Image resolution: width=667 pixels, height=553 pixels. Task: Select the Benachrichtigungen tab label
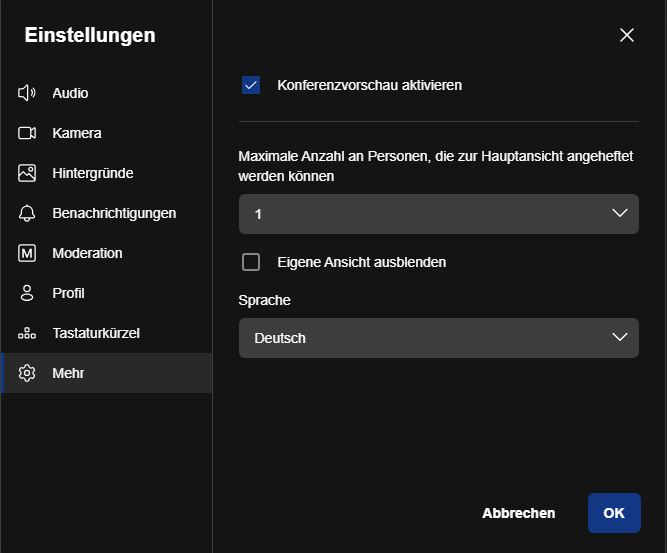pos(114,213)
